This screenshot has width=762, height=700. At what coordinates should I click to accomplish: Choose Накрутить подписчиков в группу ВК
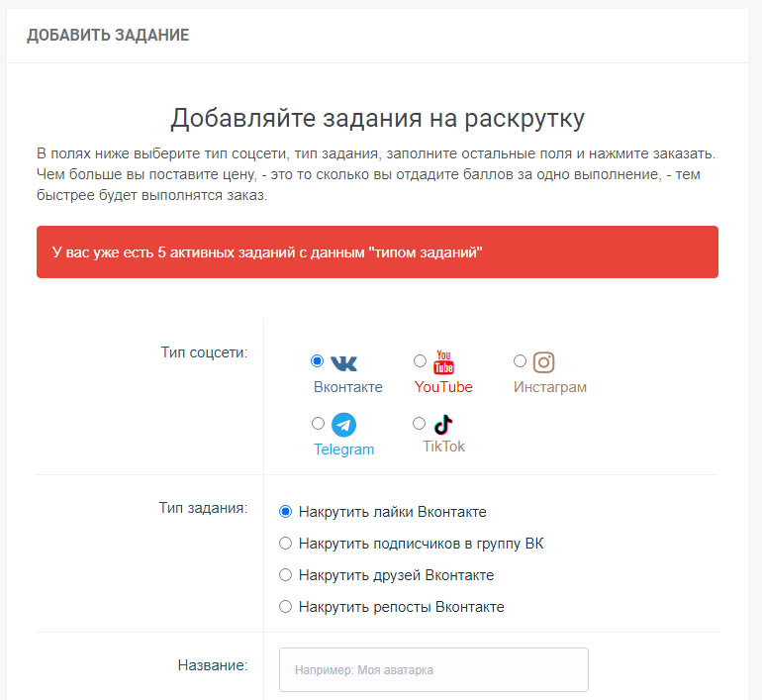(286, 544)
